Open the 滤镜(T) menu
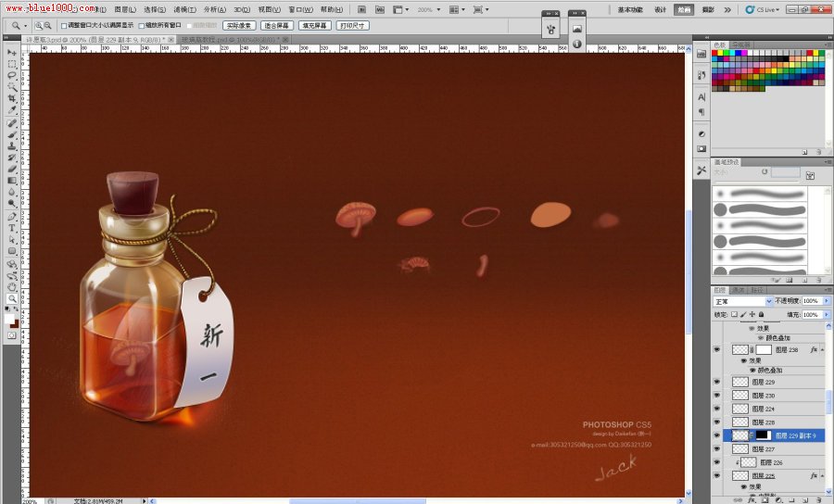Screen dimensions: 834x504 (x=183, y=9)
